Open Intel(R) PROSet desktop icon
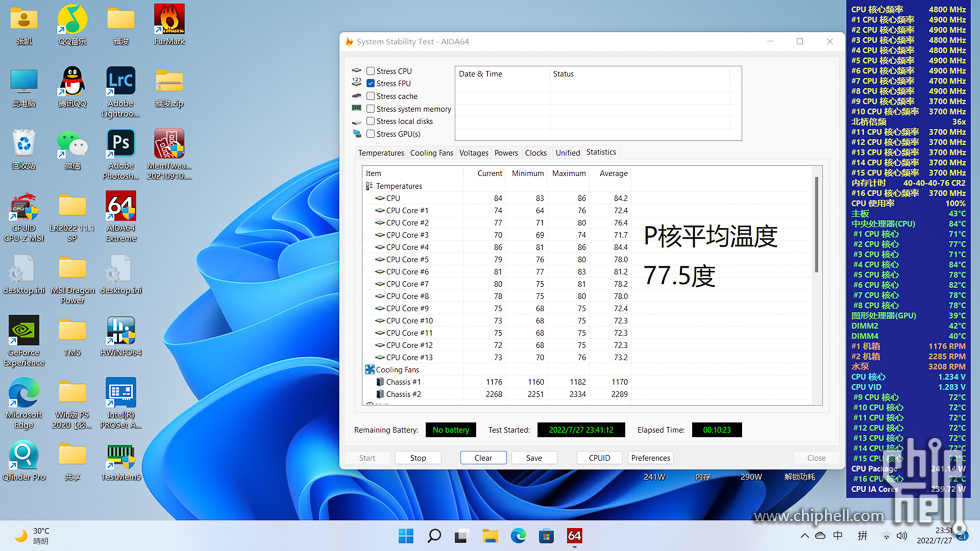The height and width of the screenshot is (551, 980). pos(121,402)
